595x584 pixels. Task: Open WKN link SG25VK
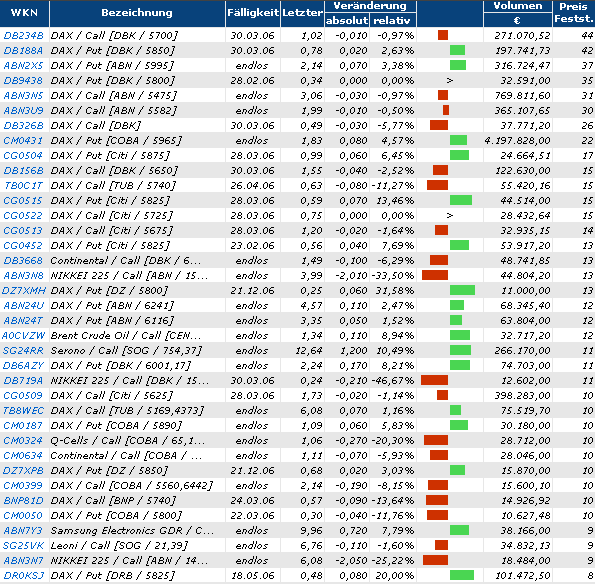(23, 546)
